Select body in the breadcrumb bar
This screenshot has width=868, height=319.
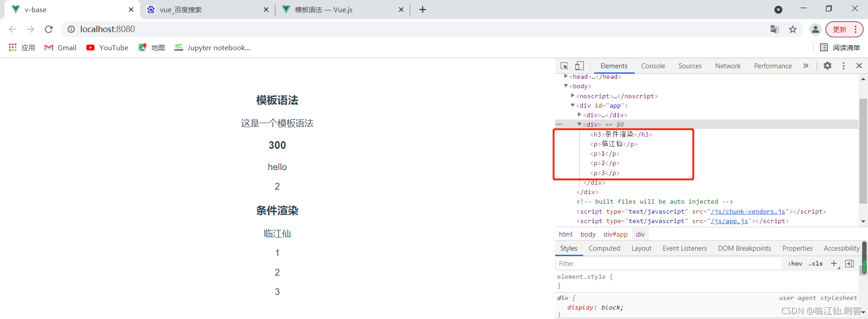click(588, 234)
